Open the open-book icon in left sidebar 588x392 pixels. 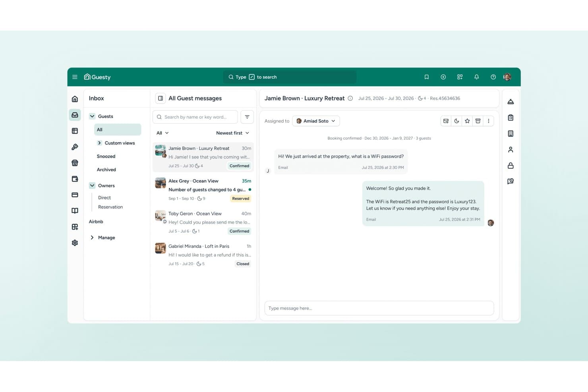75,211
